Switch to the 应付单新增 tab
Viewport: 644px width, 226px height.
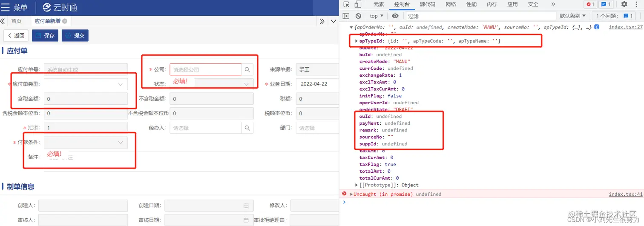pos(47,21)
